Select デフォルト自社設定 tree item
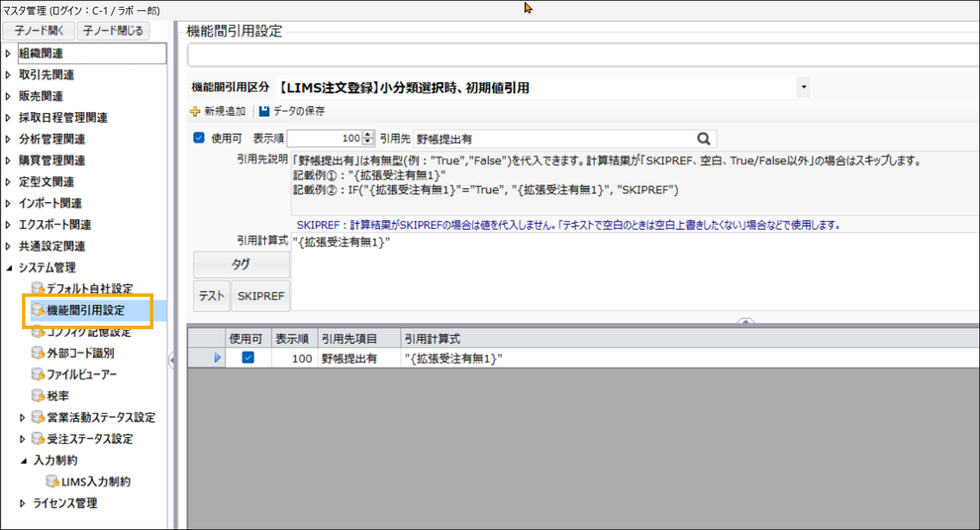980x530 pixels. point(90,288)
